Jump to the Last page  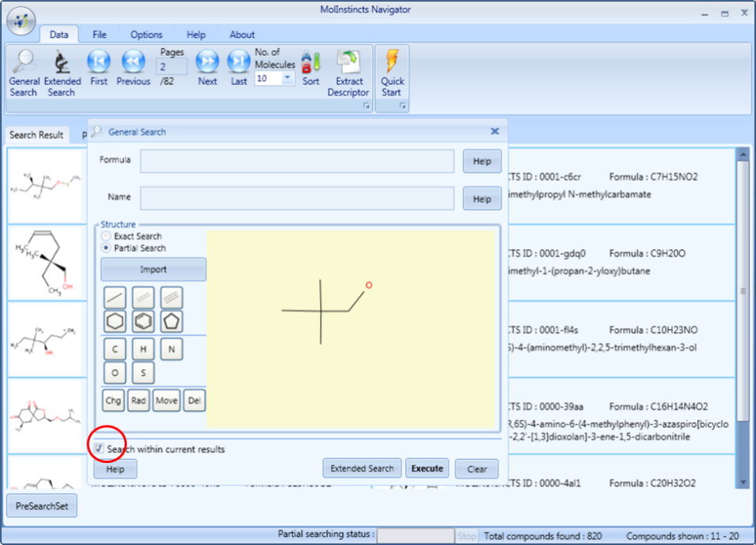pos(239,68)
